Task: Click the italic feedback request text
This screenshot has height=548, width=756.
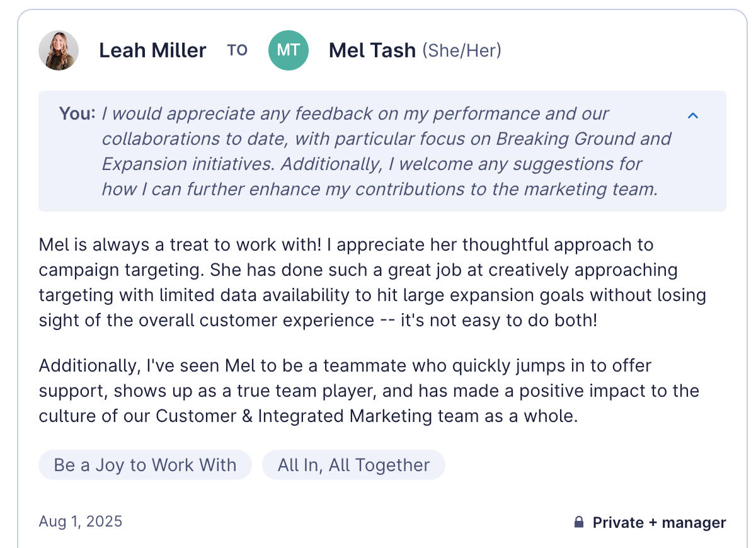Action: point(386,151)
